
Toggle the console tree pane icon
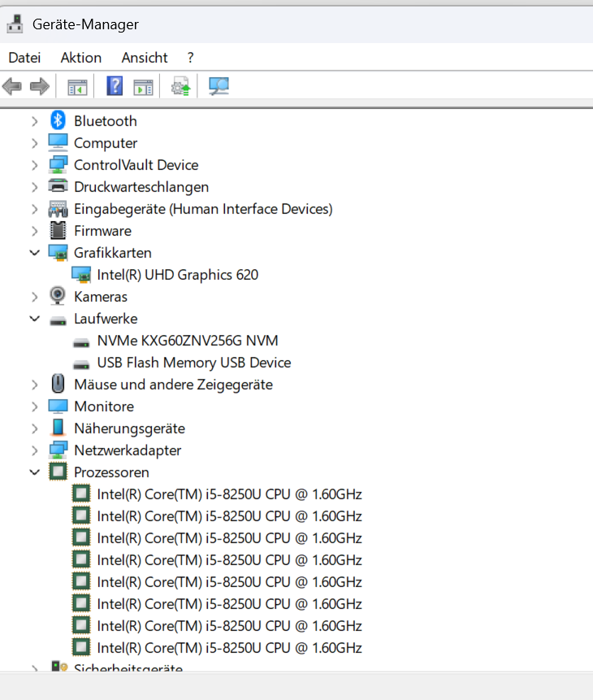(77, 87)
